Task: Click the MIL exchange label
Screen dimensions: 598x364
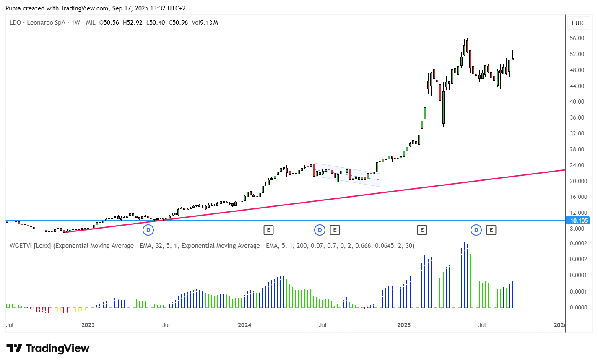Action: click(91, 23)
